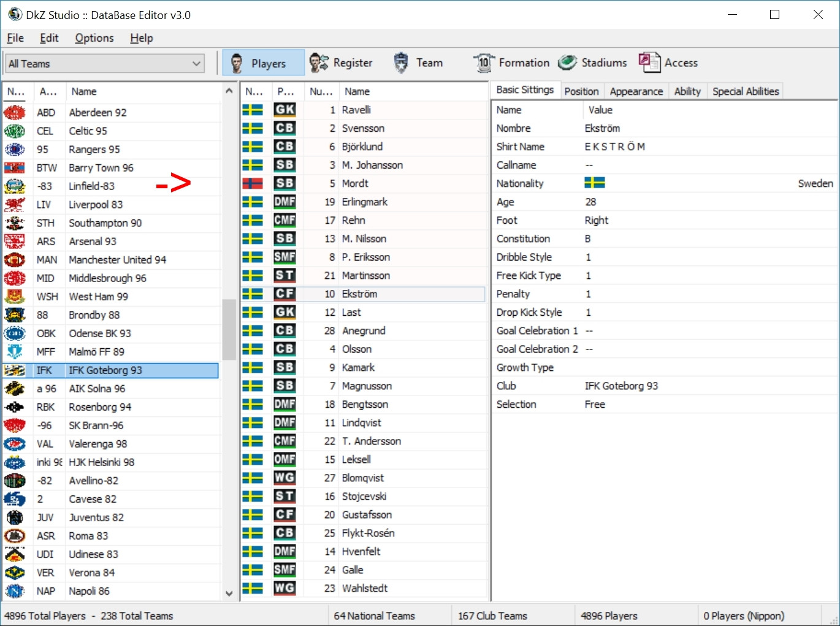840x626 pixels.
Task: Select the Basic Sittings tab
Action: 525,90
